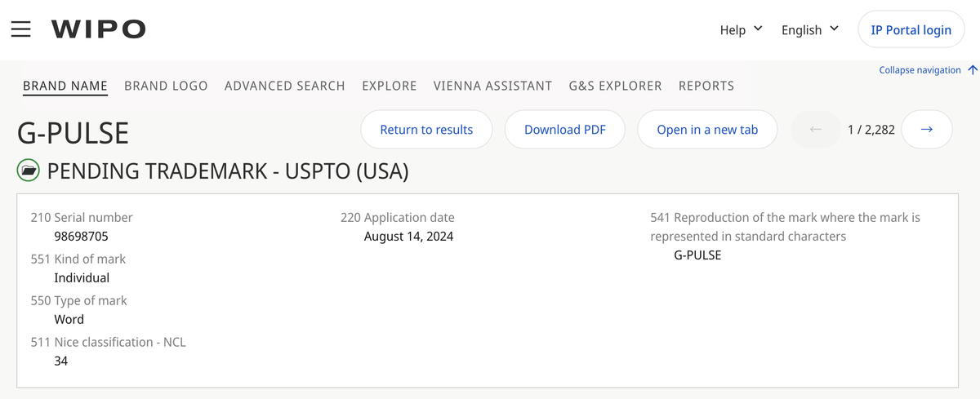Click the result counter 1 / 2,282
Screen dimensions: 980x399
[x=871, y=129]
